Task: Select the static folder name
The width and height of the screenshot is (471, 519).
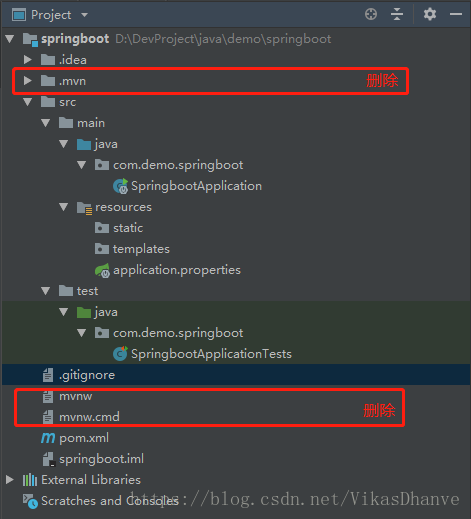Action: (128, 228)
